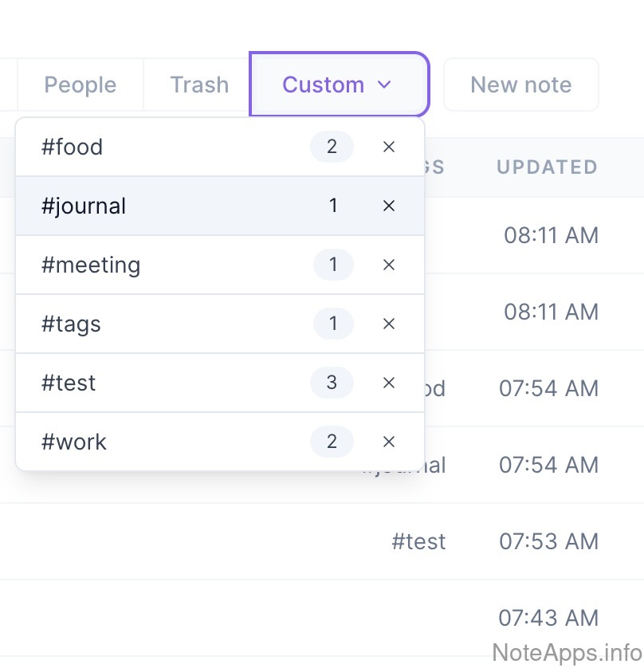Switch to the People tab

click(80, 84)
